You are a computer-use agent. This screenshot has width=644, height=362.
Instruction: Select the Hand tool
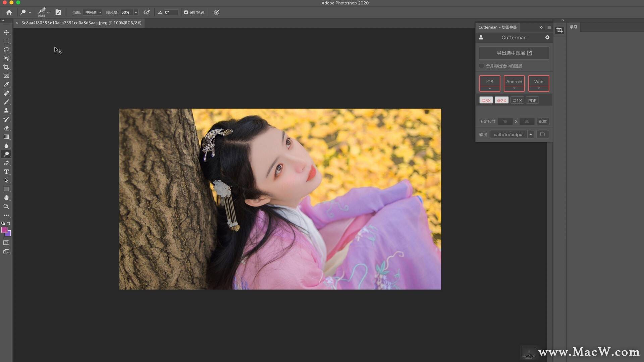click(6, 198)
